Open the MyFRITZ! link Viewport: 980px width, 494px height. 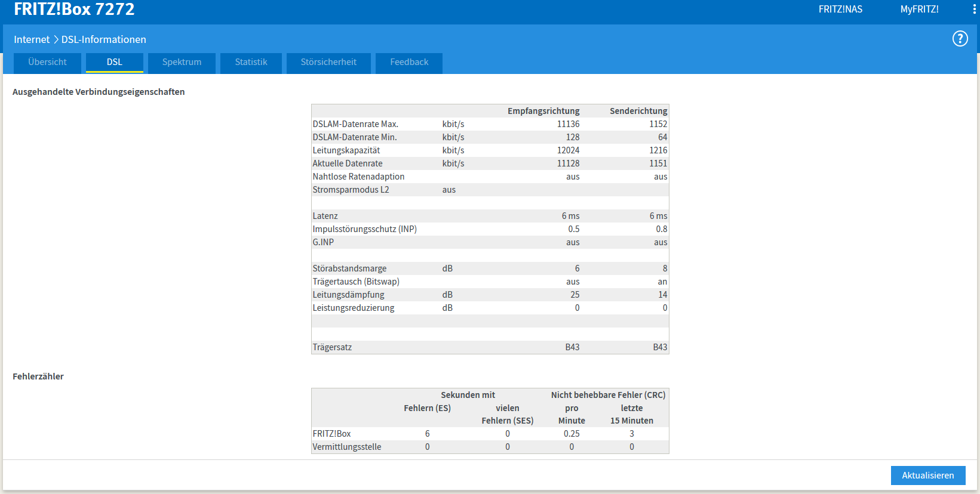coord(920,10)
